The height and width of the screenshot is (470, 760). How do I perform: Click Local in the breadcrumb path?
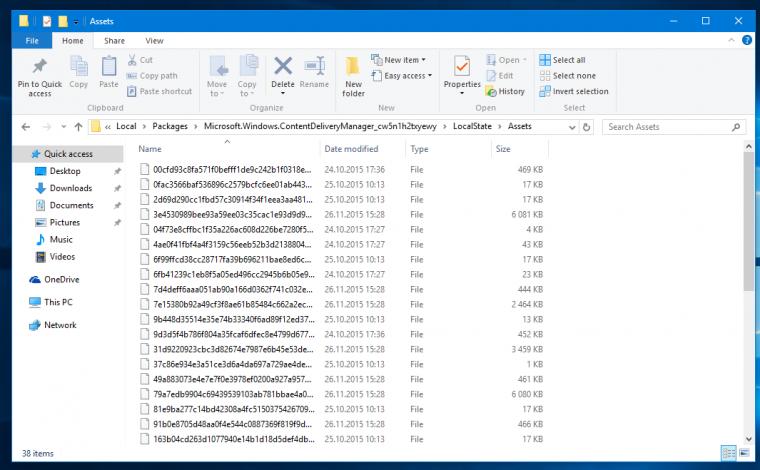126,126
